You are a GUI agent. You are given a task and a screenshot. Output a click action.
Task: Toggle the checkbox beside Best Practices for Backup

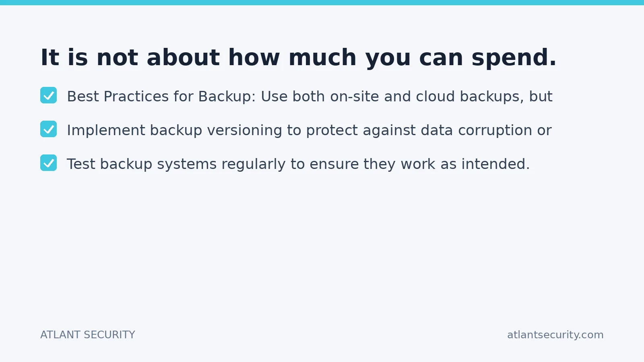pos(48,95)
